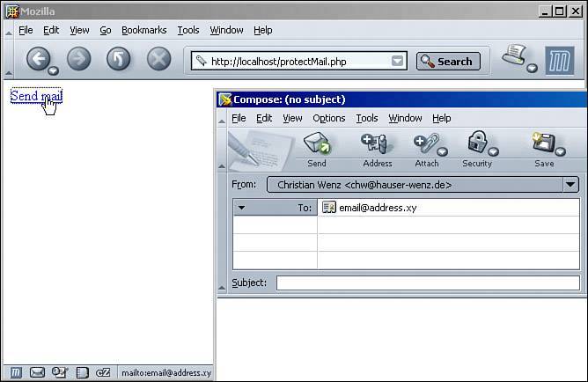588x382 pixels.
Task: Change the To recipient type dropdown
Action: pyautogui.click(x=275, y=208)
